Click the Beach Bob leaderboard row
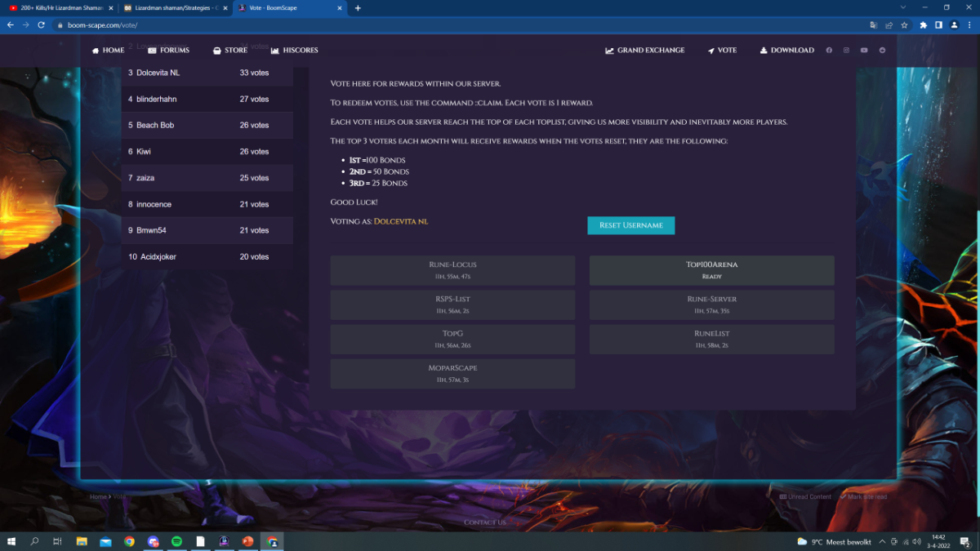 (207, 125)
